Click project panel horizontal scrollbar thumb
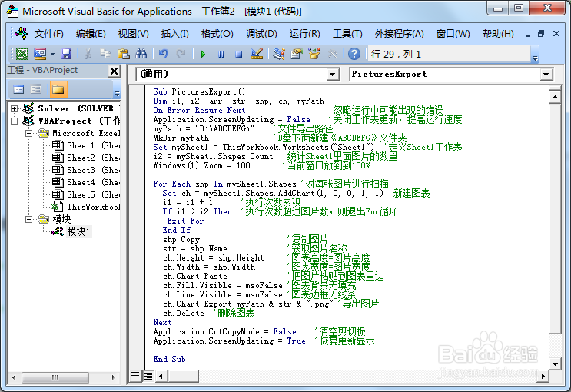Screen dimensions: 571x392 (55, 377)
